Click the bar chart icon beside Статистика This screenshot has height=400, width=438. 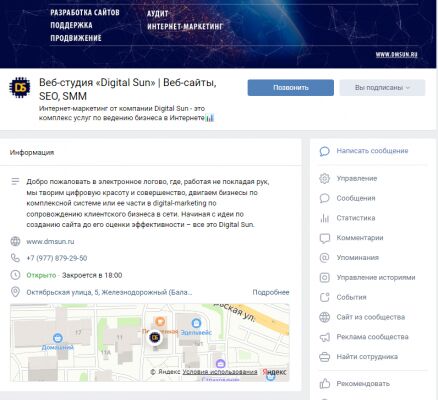click(x=324, y=218)
